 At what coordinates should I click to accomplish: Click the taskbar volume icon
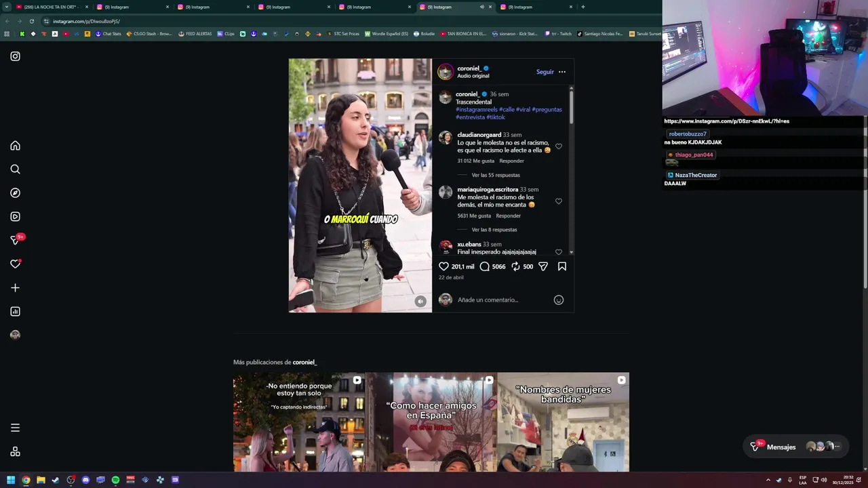[824, 480]
